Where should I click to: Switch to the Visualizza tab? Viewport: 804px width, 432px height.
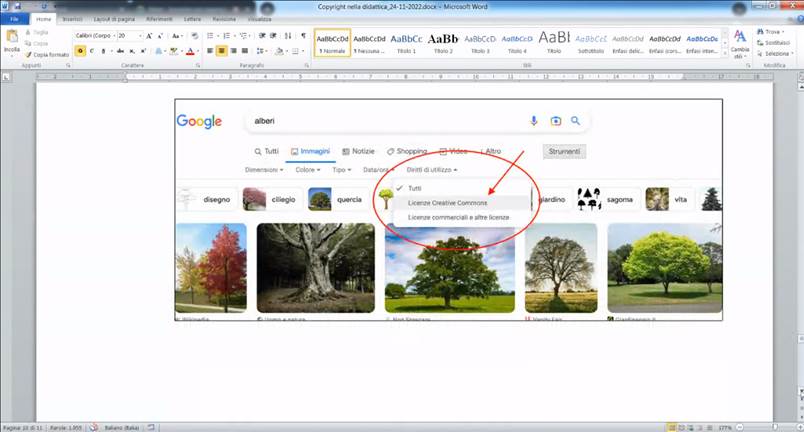(x=259, y=19)
